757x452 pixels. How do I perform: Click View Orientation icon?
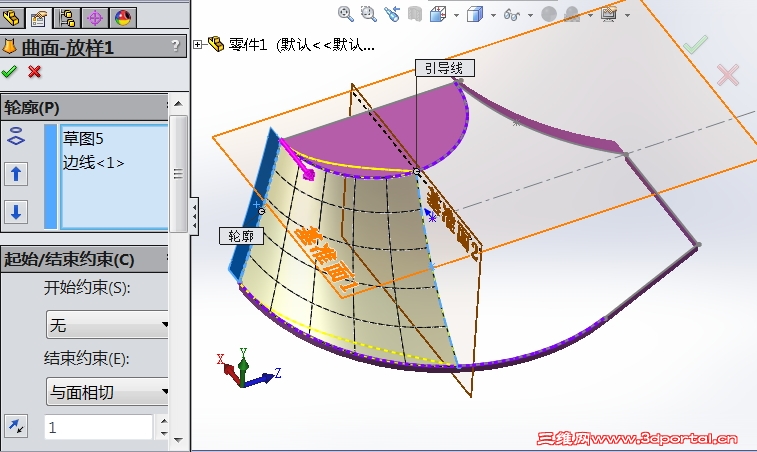tap(438, 14)
